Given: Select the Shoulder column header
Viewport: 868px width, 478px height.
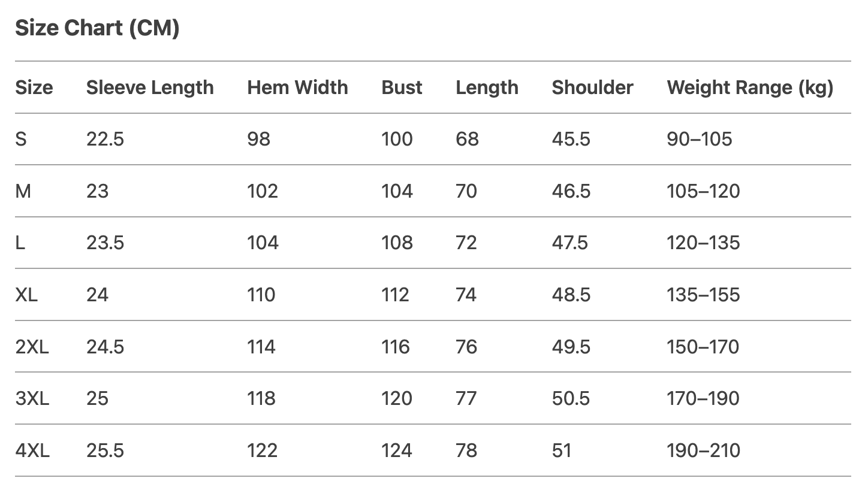Looking at the screenshot, I should 592,87.
